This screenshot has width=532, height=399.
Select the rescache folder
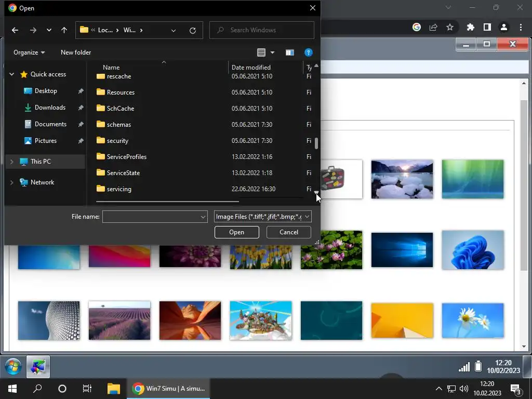coord(119,76)
